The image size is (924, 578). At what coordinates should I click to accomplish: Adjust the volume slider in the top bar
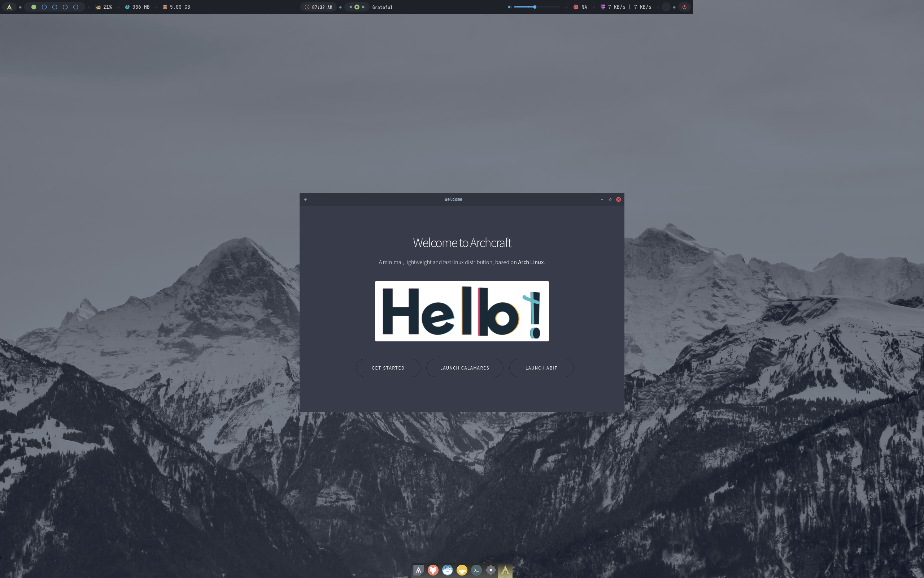[537, 7]
